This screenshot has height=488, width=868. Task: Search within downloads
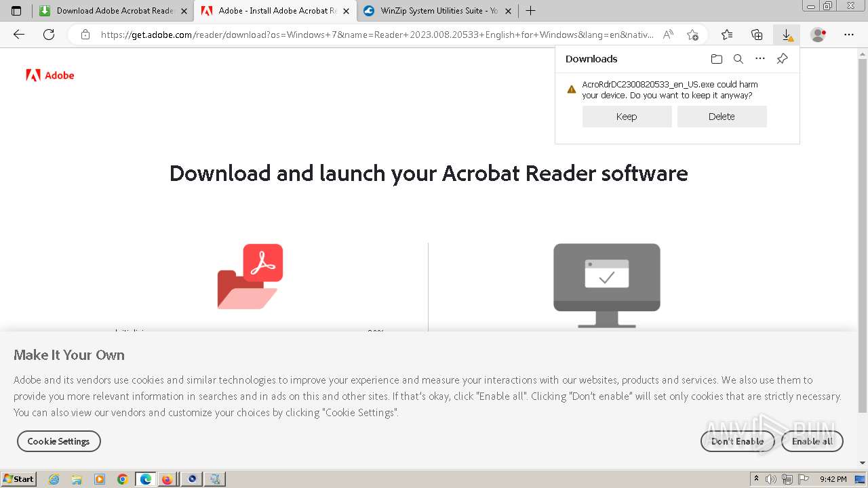738,59
